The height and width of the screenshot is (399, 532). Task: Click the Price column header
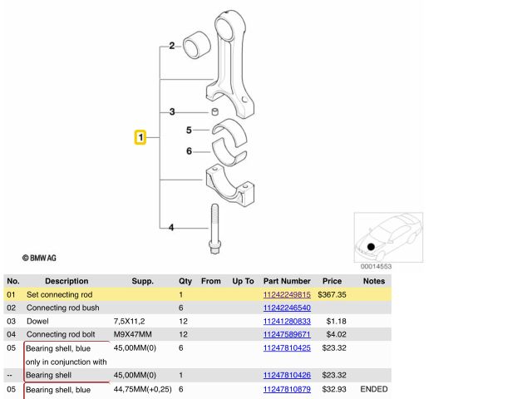(x=332, y=281)
